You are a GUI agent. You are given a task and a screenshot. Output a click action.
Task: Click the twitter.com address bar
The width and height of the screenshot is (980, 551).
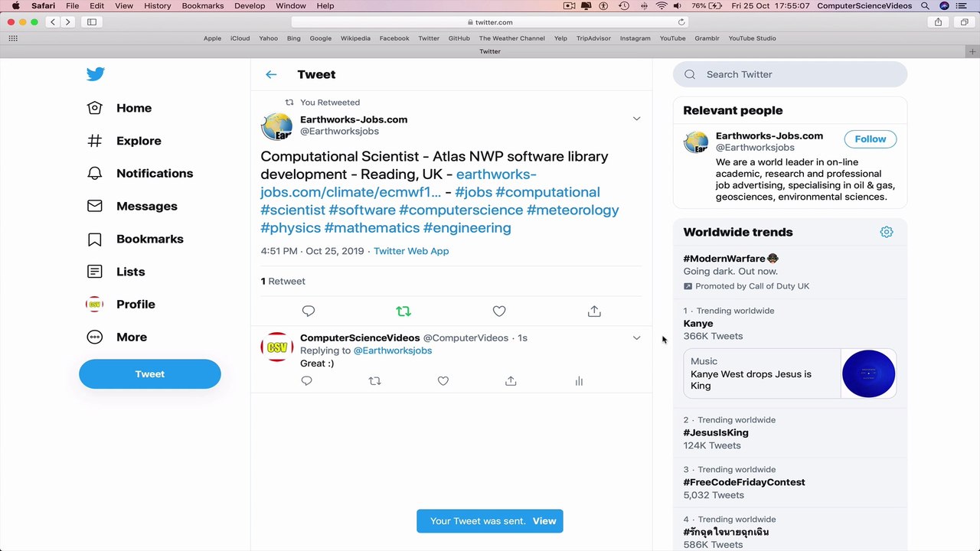tap(490, 22)
